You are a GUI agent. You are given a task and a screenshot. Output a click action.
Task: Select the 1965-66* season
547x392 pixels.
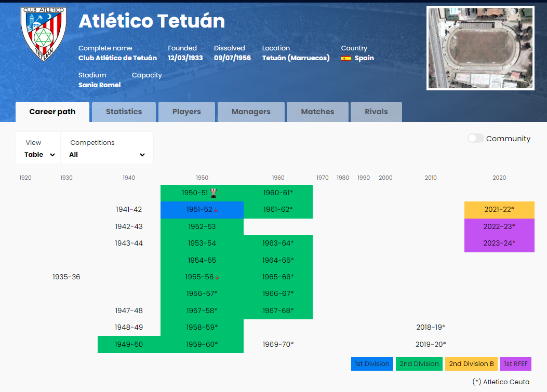(x=278, y=277)
